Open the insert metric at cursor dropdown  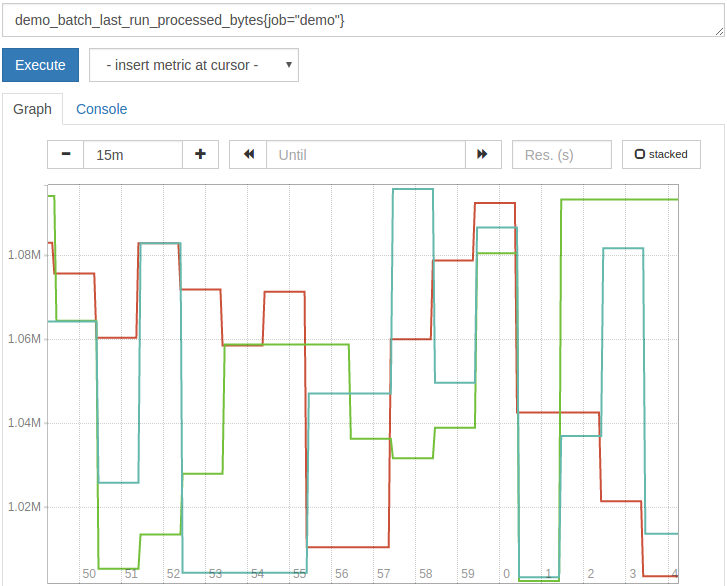[x=194, y=65]
